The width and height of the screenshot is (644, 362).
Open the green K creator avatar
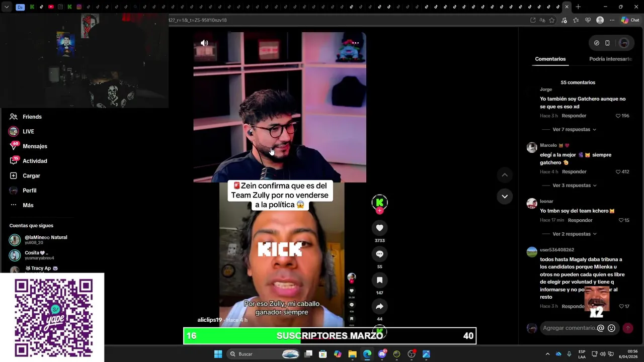(x=380, y=202)
